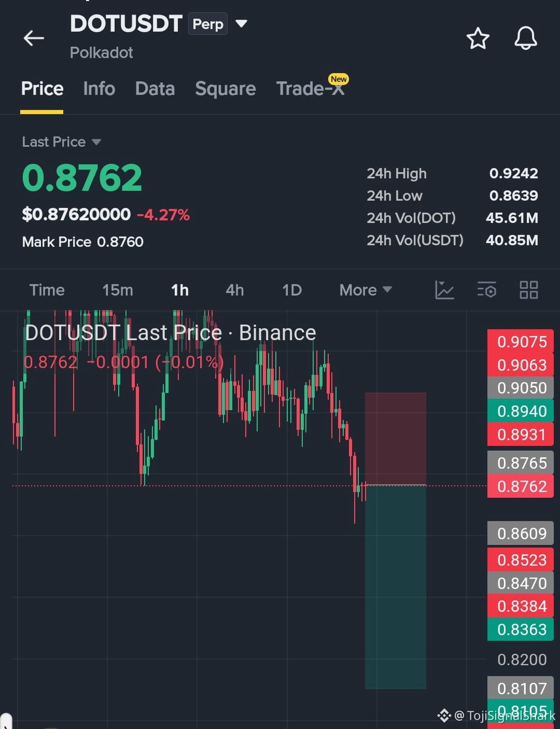The image size is (560, 729).
Task: Tap the 0.8609 price axis label
Action: (521, 534)
